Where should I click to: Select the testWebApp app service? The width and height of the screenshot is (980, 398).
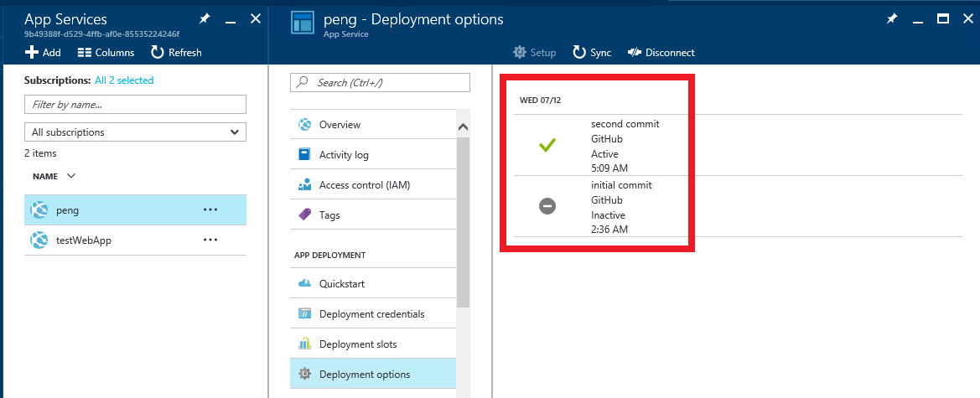tap(135, 240)
